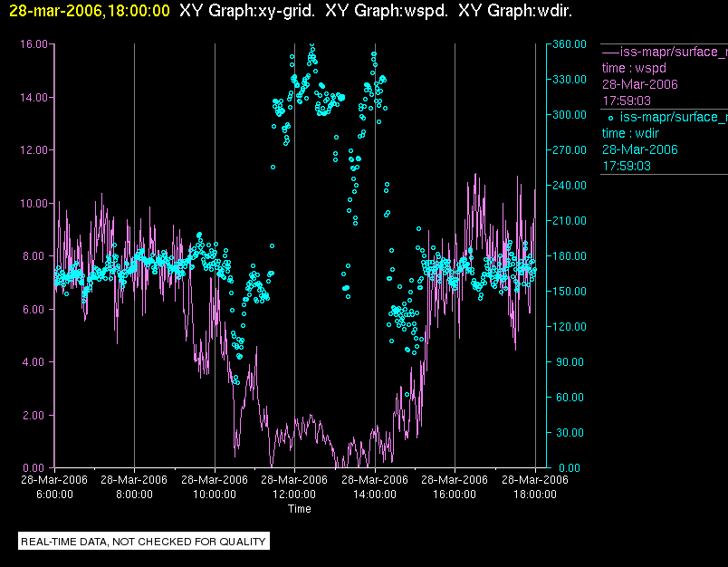The height and width of the screenshot is (567, 728).
Task: Click the 300.00 wind direction axis label
Action: 570,115
